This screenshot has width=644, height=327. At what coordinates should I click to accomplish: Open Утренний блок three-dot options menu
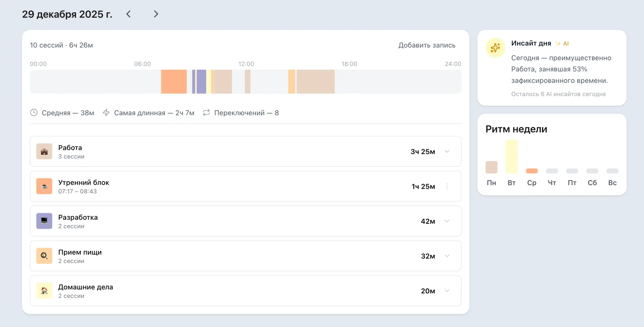pyautogui.click(x=447, y=186)
